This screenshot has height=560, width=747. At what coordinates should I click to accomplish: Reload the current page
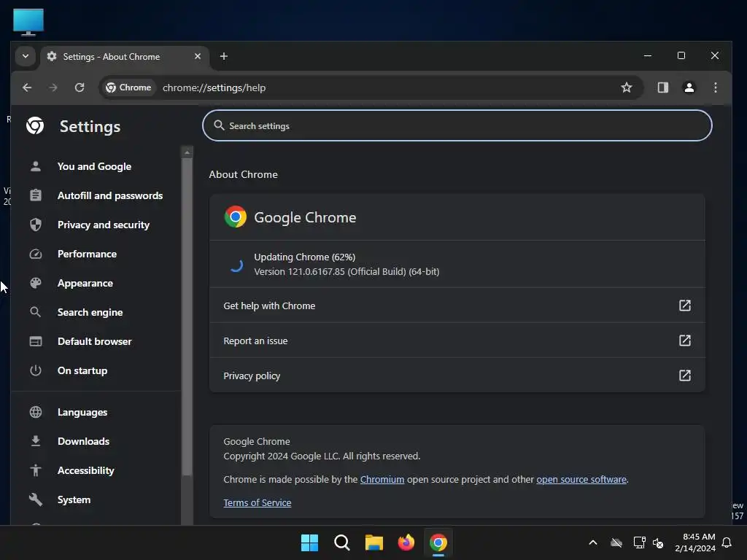tap(80, 87)
